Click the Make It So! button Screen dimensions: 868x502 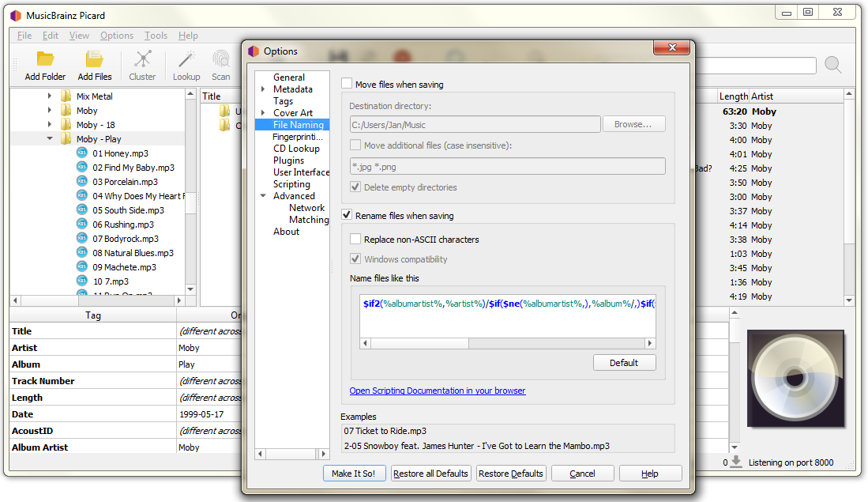tap(354, 474)
